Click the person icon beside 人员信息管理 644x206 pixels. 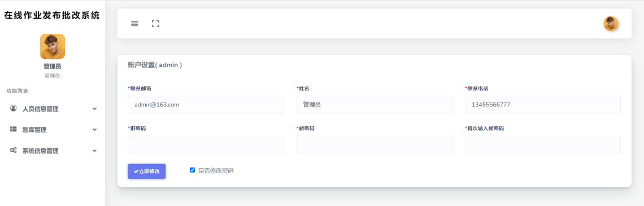pyautogui.click(x=13, y=108)
